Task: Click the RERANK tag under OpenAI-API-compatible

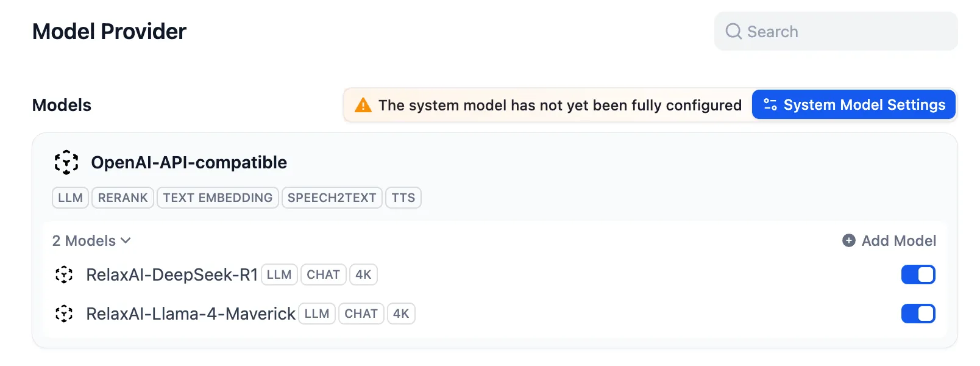Action: [x=122, y=198]
